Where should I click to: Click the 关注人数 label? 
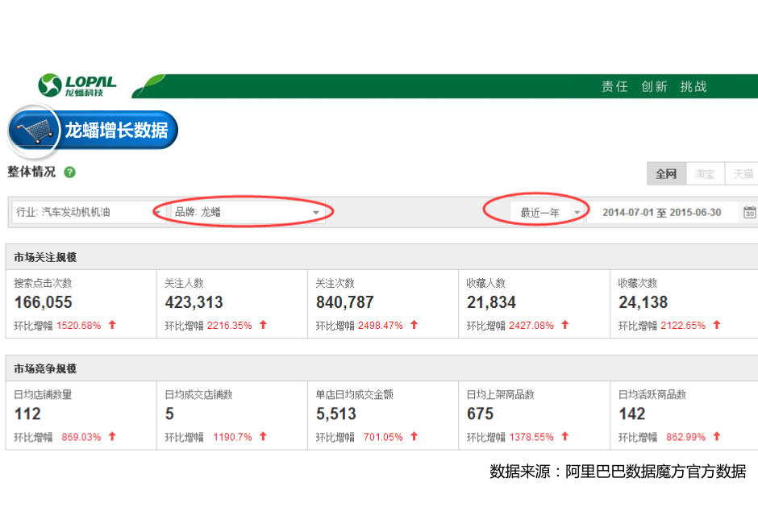pyautogui.click(x=184, y=283)
